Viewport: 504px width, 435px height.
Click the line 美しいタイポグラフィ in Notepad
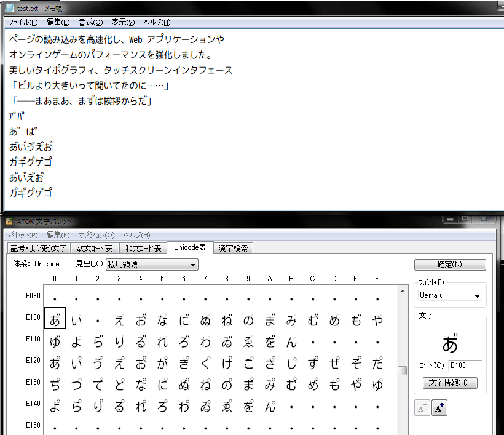[120, 70]
